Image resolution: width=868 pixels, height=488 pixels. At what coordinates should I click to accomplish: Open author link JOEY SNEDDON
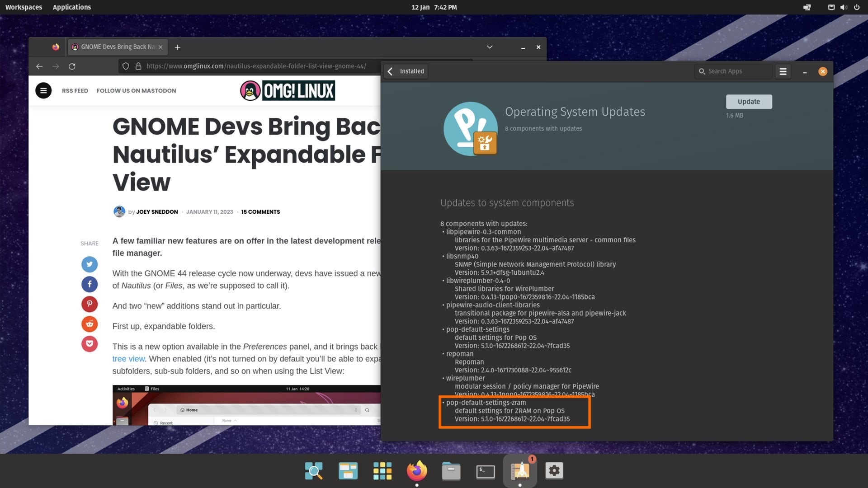point(157,212)
